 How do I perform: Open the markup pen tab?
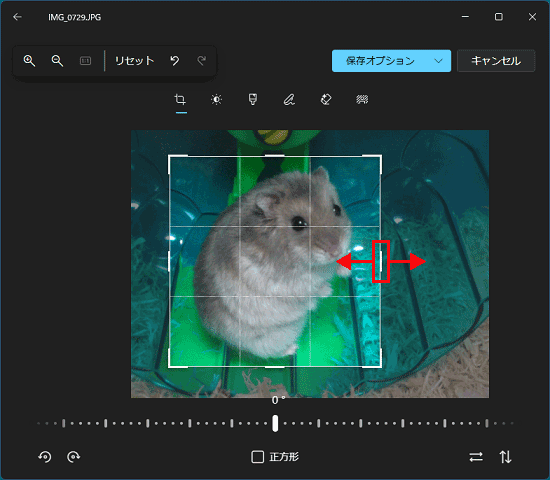pyautogui.click(x=289, y=100)
